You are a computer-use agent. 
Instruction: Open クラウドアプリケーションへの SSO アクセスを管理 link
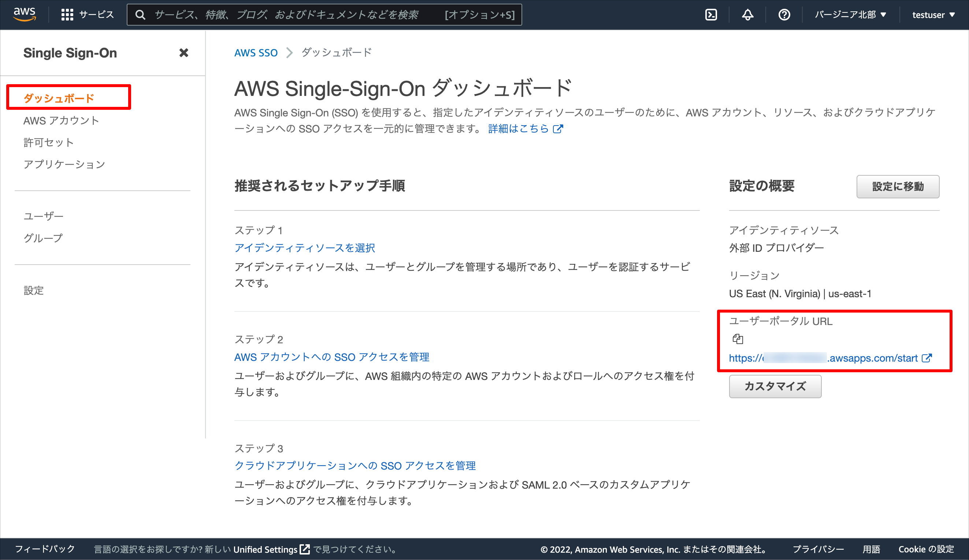click(x=355, y=466)
